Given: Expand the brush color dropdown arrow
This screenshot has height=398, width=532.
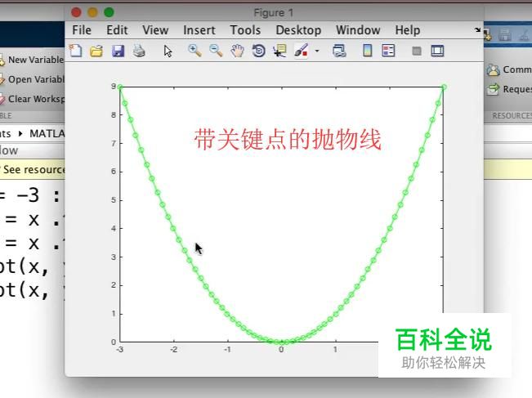Looking at the screenshot, I should 317,51.
